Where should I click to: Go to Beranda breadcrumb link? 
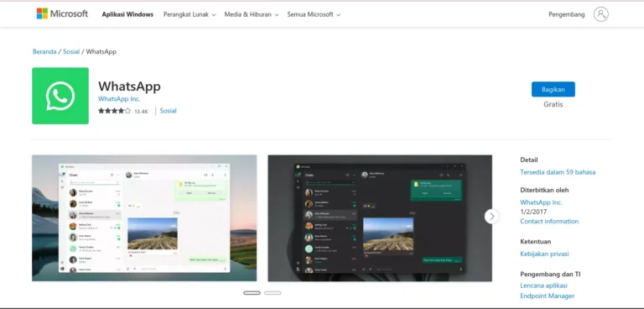[x=44, y=52]
